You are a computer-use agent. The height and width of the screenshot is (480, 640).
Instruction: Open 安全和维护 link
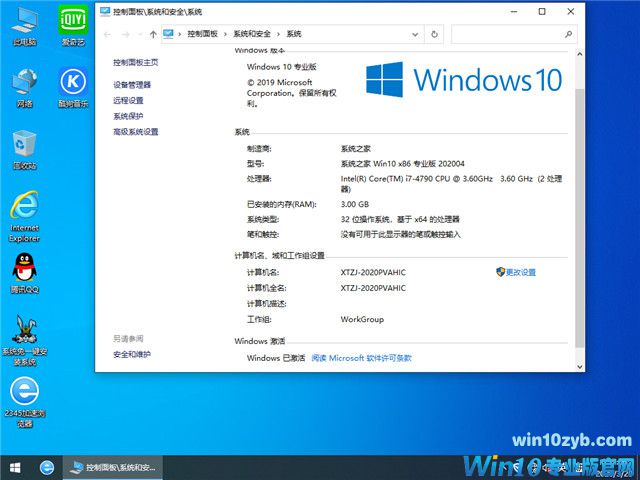tap(132, 354)
